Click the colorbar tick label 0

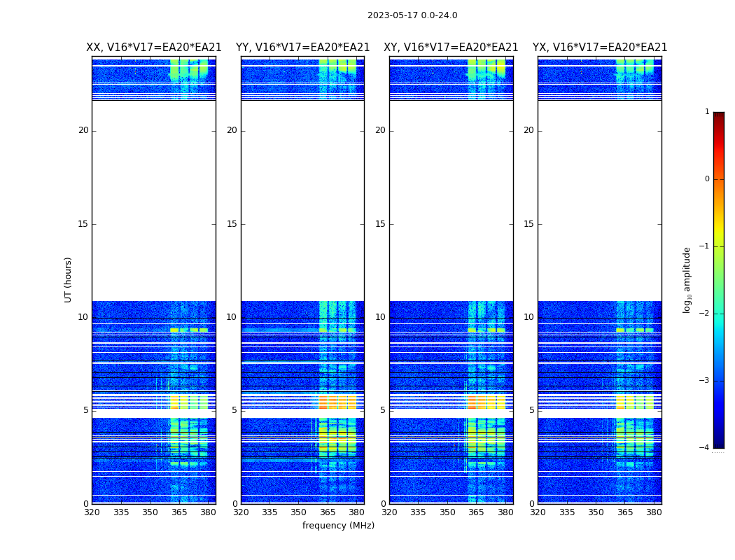(x=707, y=179)
